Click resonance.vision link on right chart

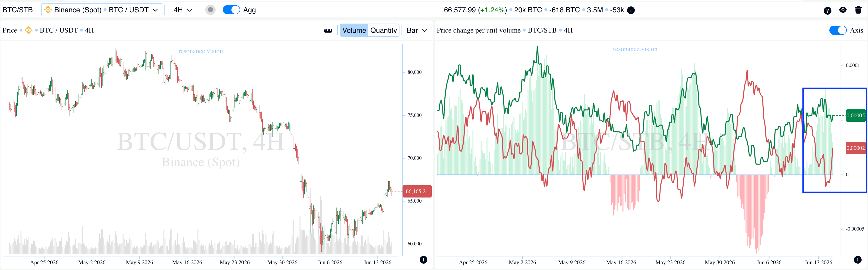coord(635,49)
